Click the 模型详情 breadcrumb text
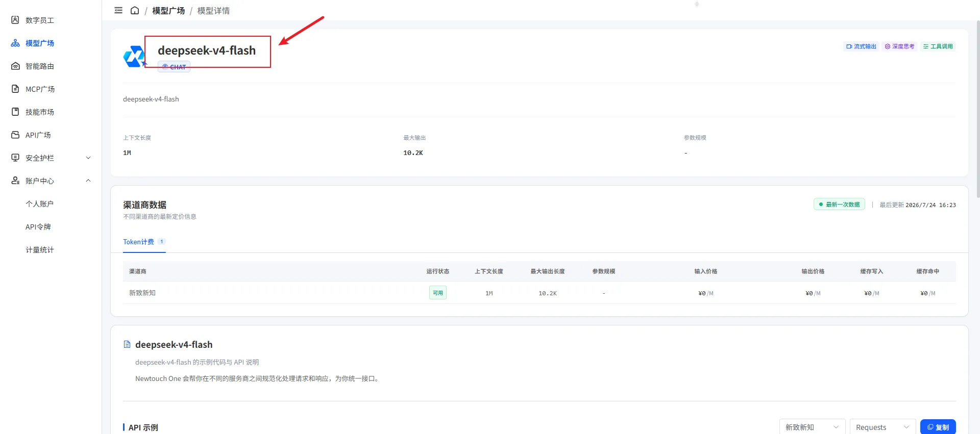 pos(213,11)
